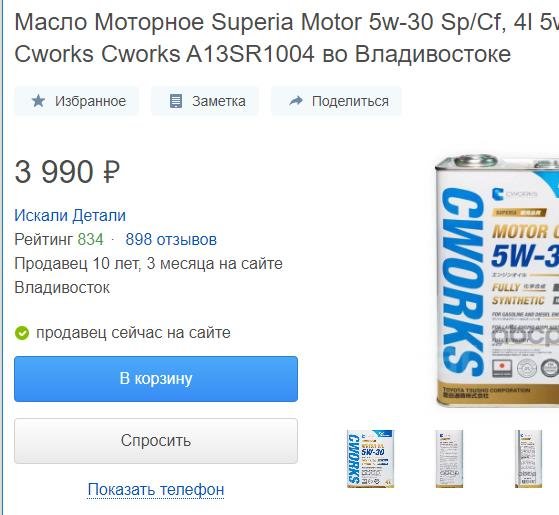559x515 pixels.
Task: Click the green checkmark seller-online icon
Action: coord(22,333)
